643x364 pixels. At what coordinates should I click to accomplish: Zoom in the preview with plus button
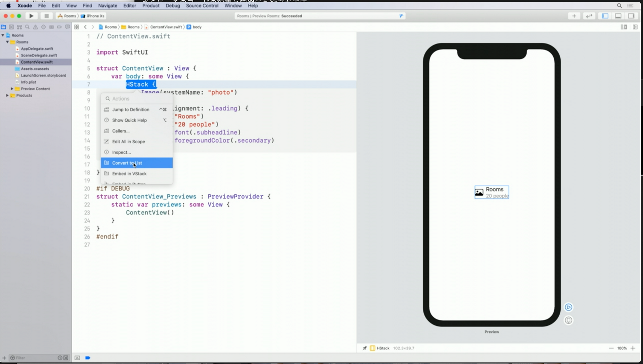tap(633, 348)
